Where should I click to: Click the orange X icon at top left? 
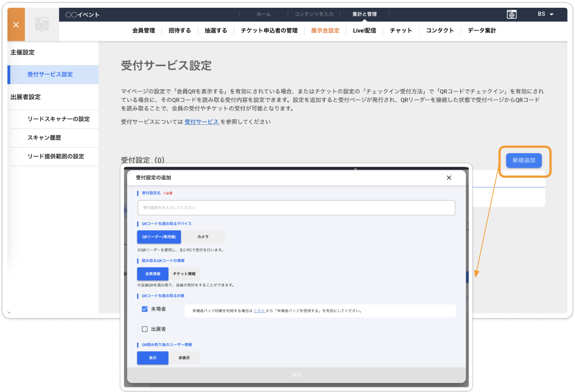point(15,24)
